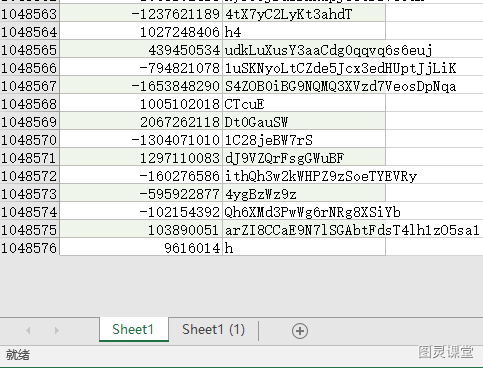483x368 pixels.
Task: Select cell containing -1237621189
Action: pos(141,14)
